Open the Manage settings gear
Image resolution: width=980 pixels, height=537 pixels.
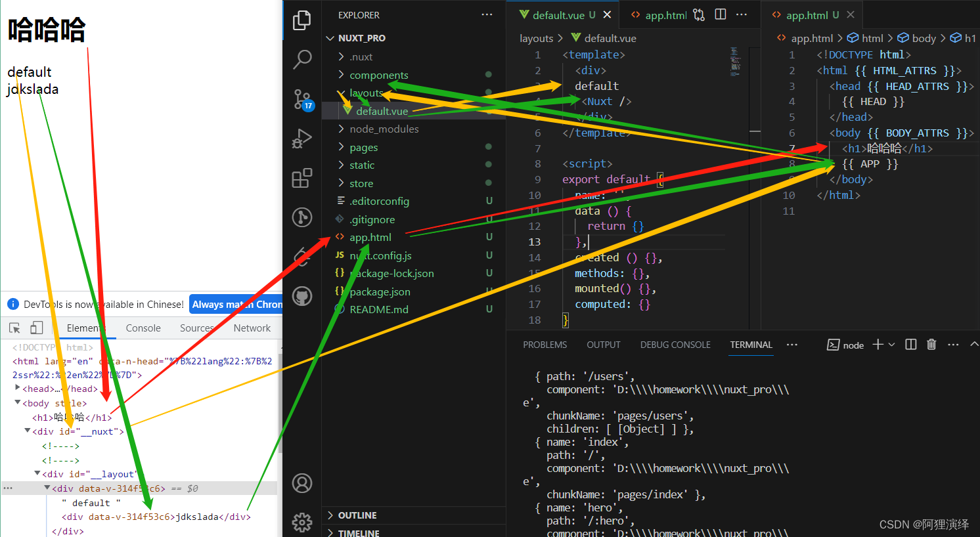(x=302, y=522)
